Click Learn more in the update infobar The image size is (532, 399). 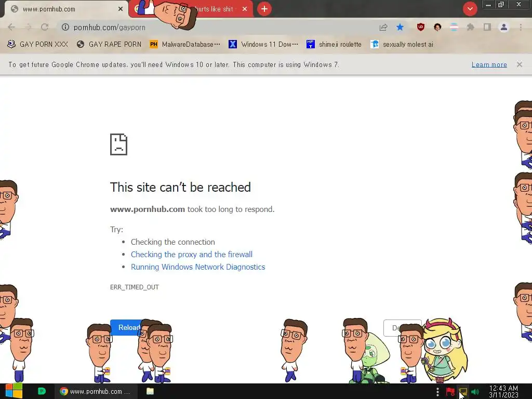[489, 64]
